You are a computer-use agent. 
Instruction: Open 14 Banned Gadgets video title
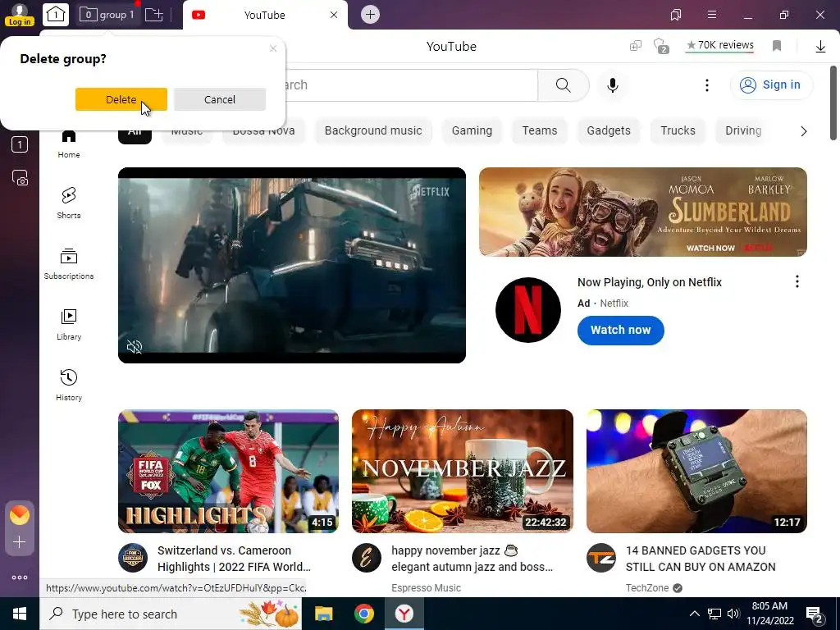click(701, 559)
